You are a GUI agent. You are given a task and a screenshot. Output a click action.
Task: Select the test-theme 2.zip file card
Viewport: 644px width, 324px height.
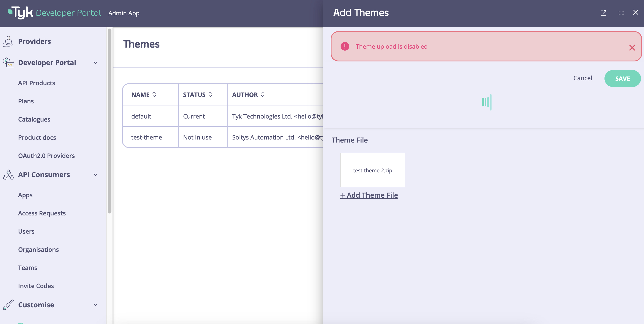coord(372,170)
